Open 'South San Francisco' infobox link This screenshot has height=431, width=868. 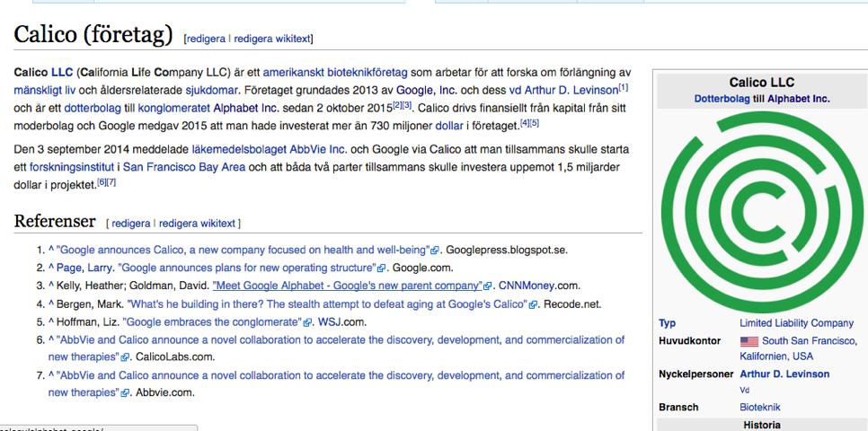tap(808, 341)
